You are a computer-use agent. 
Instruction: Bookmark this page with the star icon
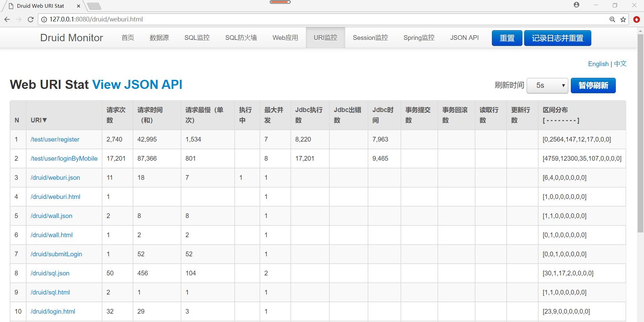(x=623, y=19)
